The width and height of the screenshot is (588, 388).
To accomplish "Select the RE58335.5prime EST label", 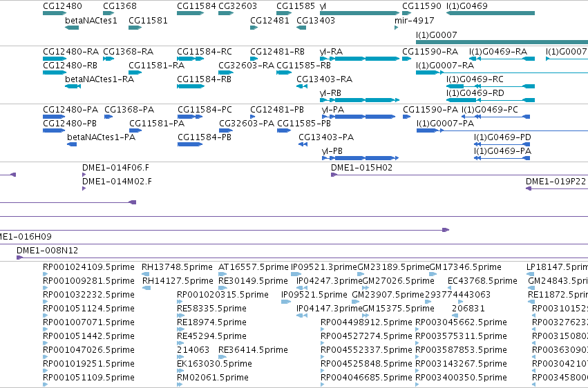I will coord(211,309).
